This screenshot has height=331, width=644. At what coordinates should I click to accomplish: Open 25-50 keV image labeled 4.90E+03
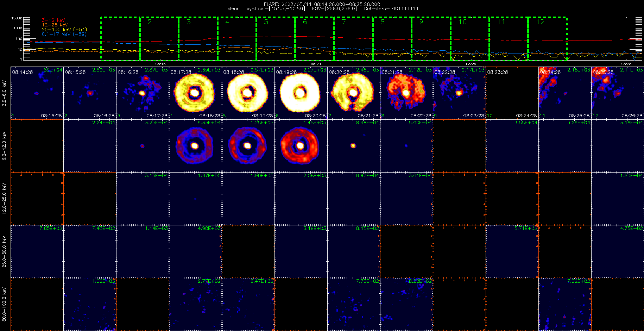196,251
